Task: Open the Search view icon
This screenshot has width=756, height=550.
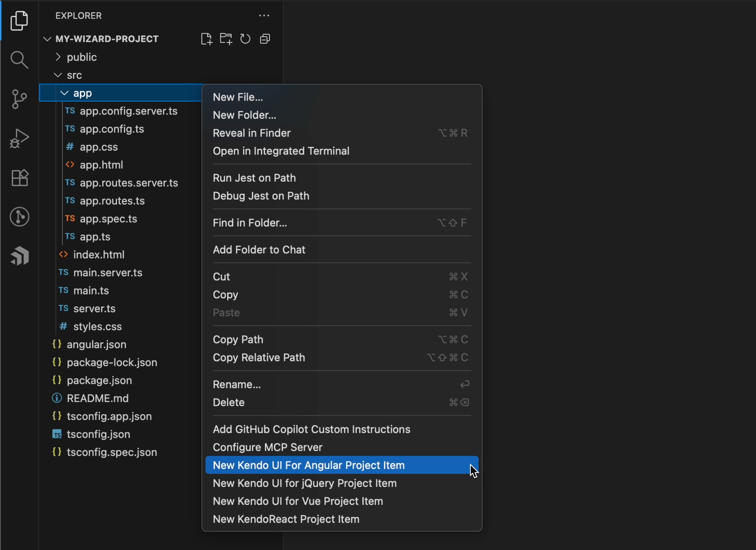Action: 19,60
